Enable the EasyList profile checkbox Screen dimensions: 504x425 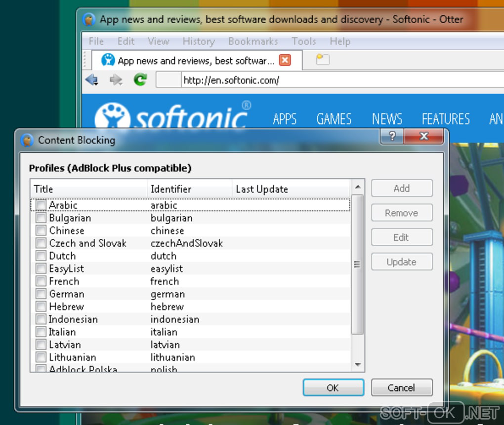click(x=41, y=268)
